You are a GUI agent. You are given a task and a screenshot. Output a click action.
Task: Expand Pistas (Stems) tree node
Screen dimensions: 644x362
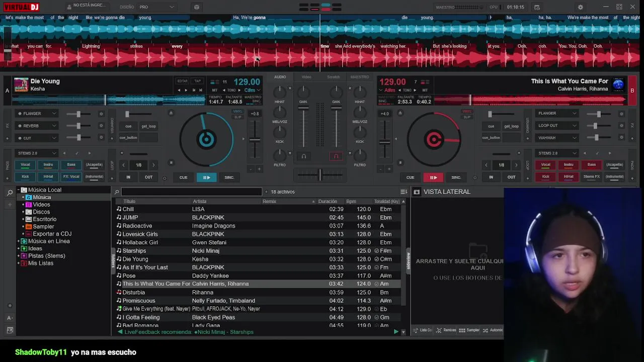pyautogui.click(x=19, y=256)
